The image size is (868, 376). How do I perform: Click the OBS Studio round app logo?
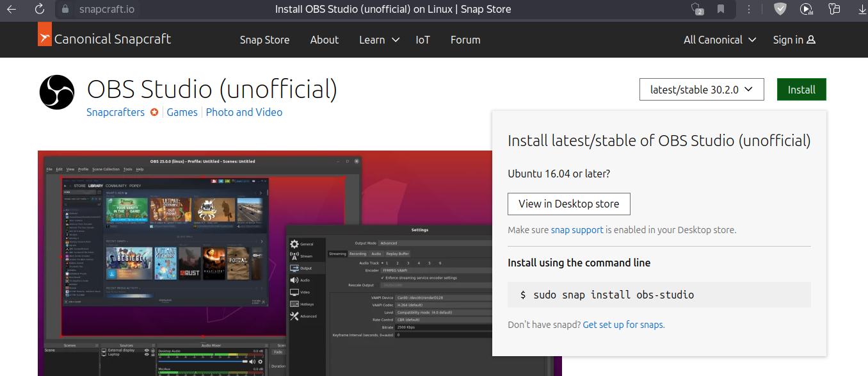click(58, 92)
